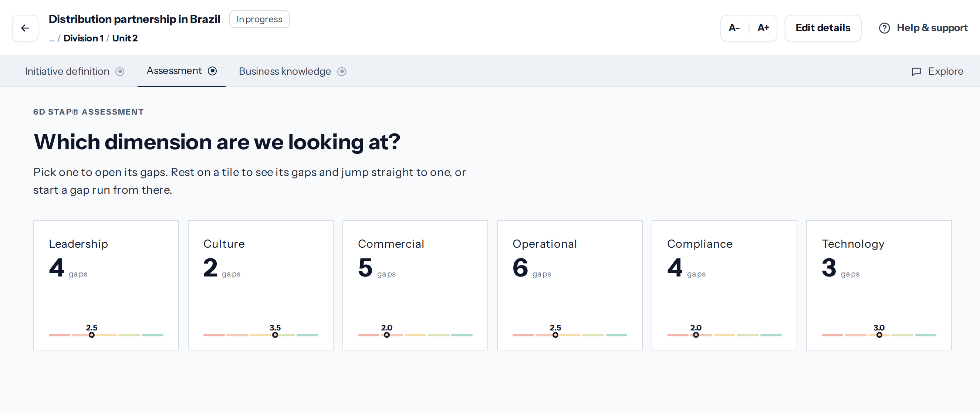
Task: Click the 'Distribution partnership in Brazil' title
Action: 134,19
